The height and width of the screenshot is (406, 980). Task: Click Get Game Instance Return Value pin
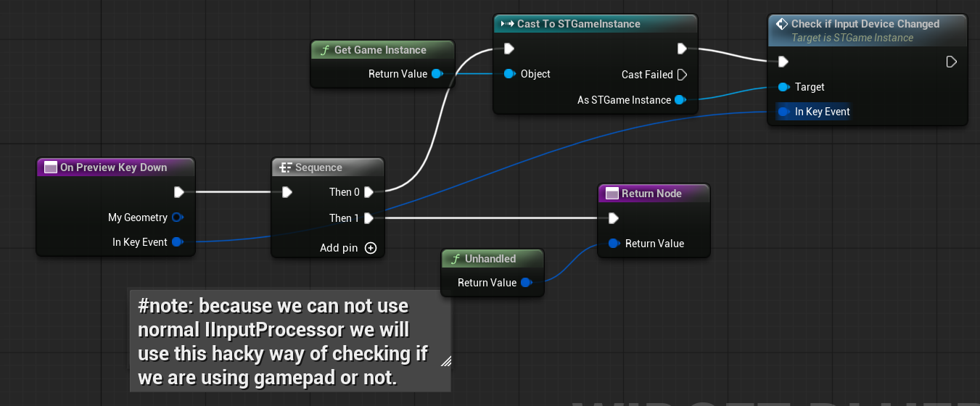[437, 74]
